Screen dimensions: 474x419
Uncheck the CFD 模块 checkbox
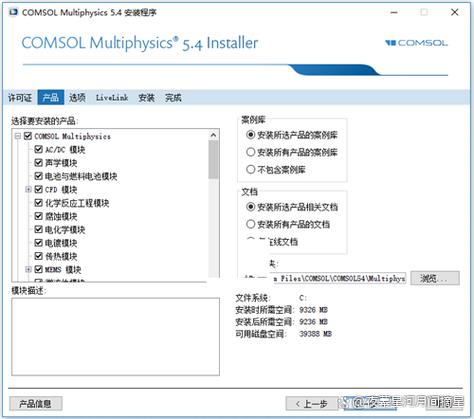39,189
